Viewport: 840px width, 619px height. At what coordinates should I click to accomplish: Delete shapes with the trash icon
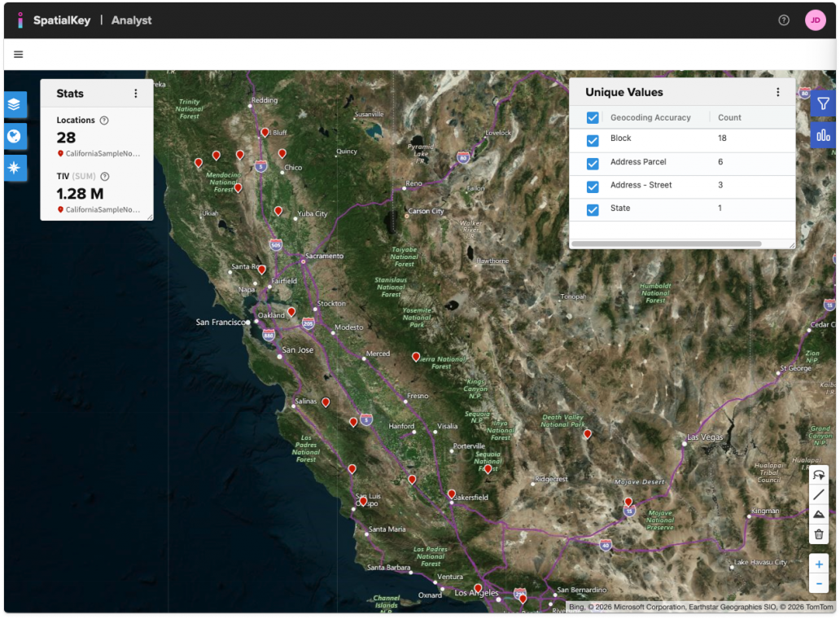[819, 534]
